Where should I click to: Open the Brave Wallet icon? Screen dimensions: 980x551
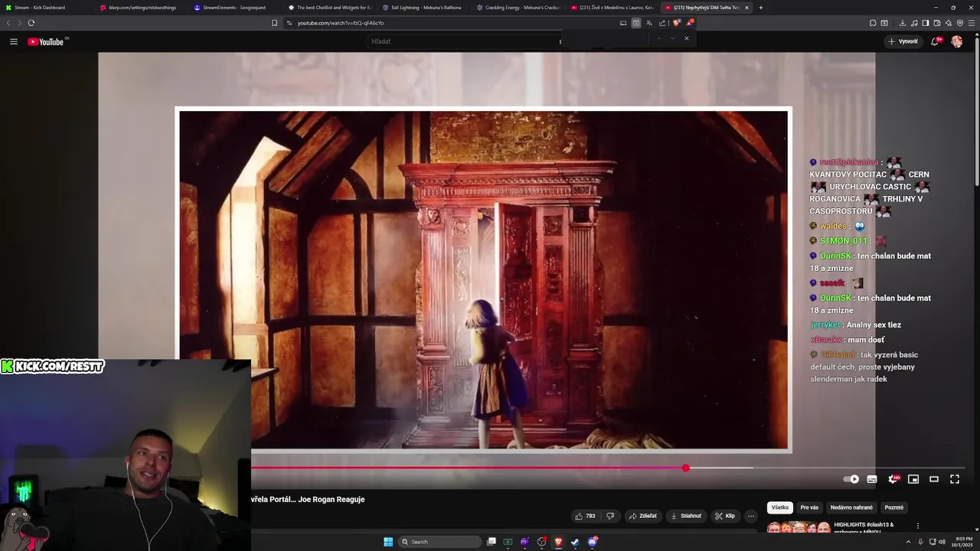(937, 23)
